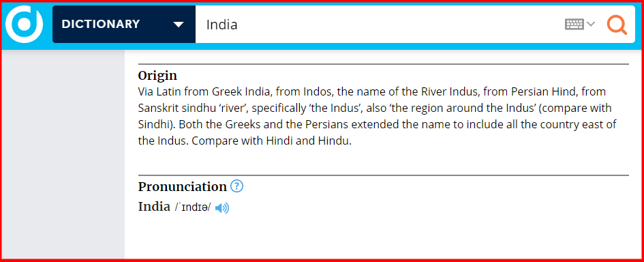Click the Lexico logo icon
Screen dimensions: 644x262
coord(25,25)
